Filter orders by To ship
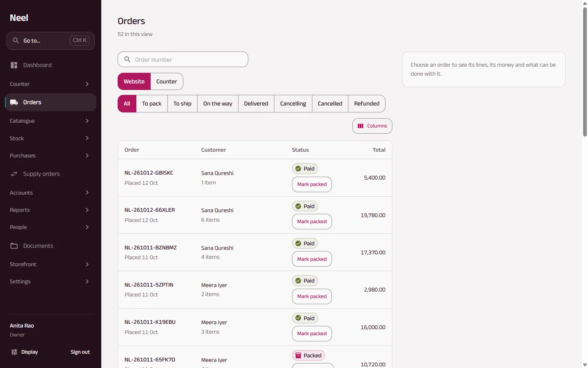Screen dimensions: 588x368 (183, 103)
